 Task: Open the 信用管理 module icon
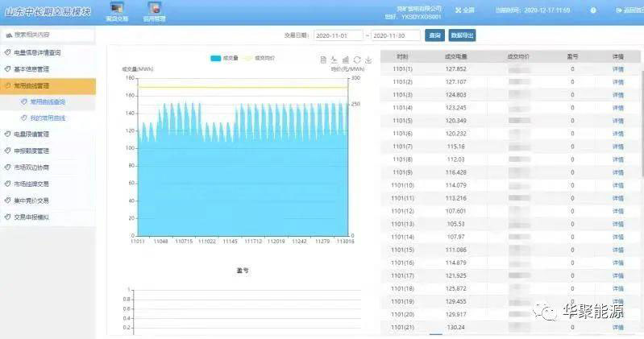tap(154, 10)
